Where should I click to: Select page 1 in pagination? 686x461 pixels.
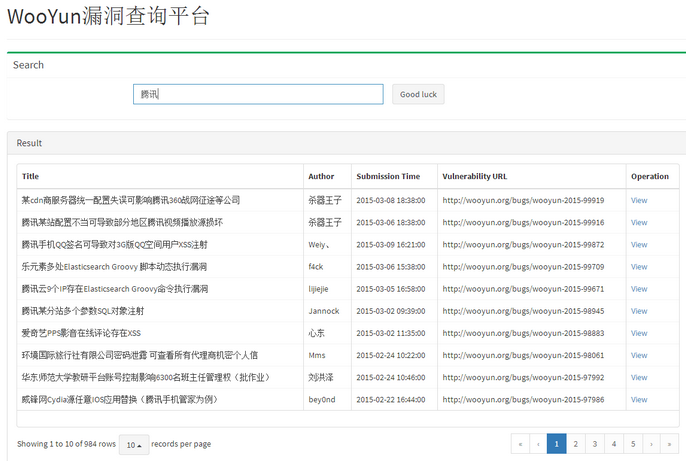(x=556, y=444)
